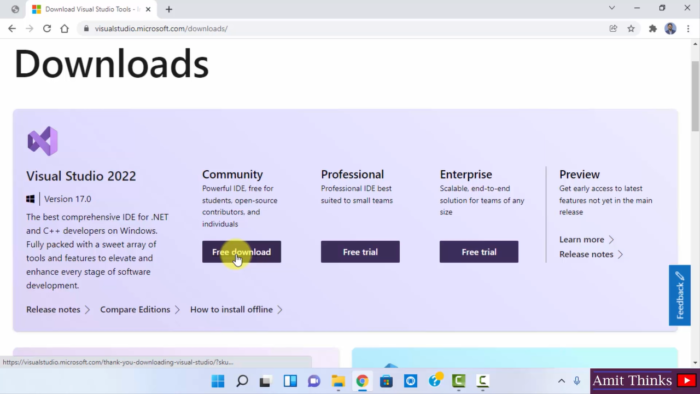700x394 pixels.
Task: Click scrollbar down arrow
Action: 696,363
